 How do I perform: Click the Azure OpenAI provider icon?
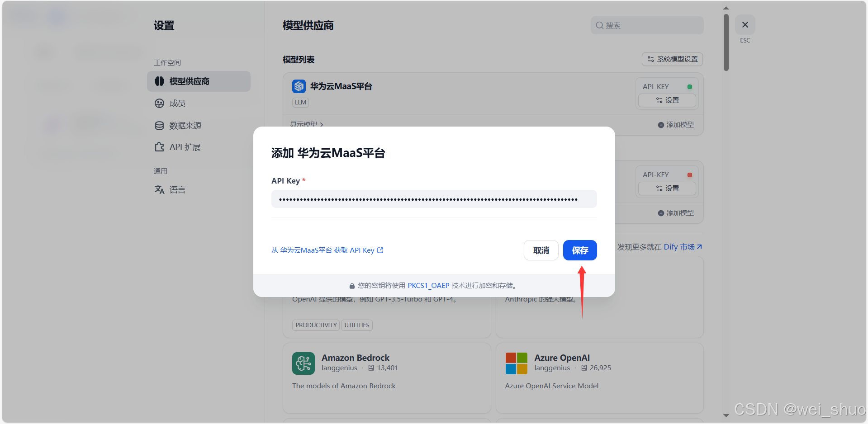[x=516, y=363]
